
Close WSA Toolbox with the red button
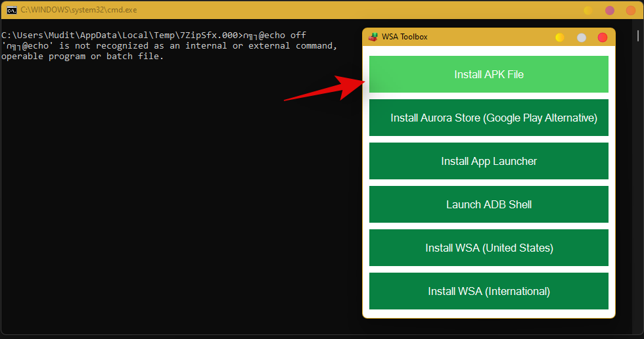click(x=603, y=37)
